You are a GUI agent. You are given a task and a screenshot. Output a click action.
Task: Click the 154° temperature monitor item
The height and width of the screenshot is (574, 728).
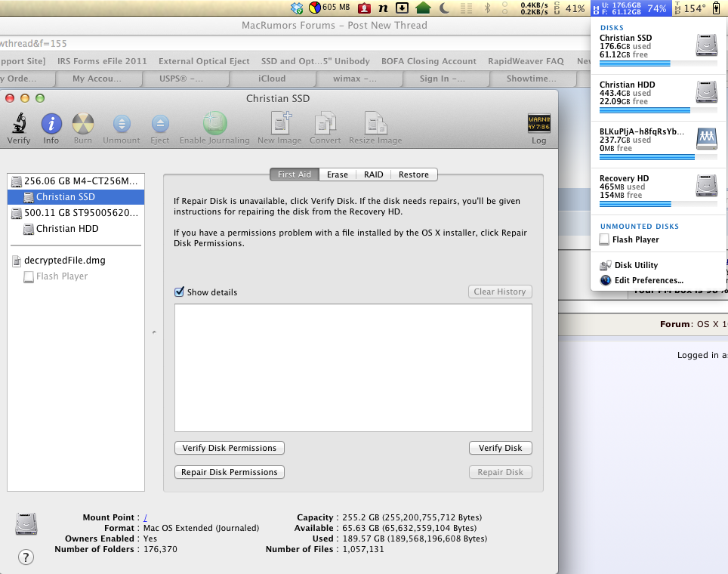click(690, 8)
